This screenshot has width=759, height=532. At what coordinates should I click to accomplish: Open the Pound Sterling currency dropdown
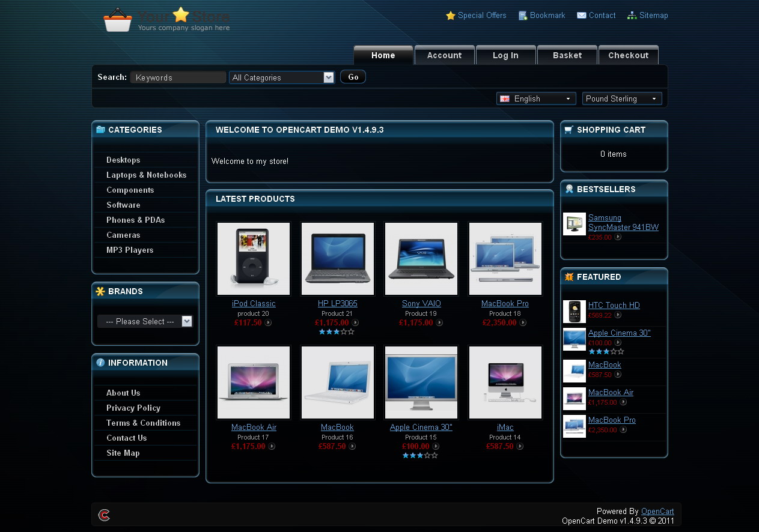point(622,98)
